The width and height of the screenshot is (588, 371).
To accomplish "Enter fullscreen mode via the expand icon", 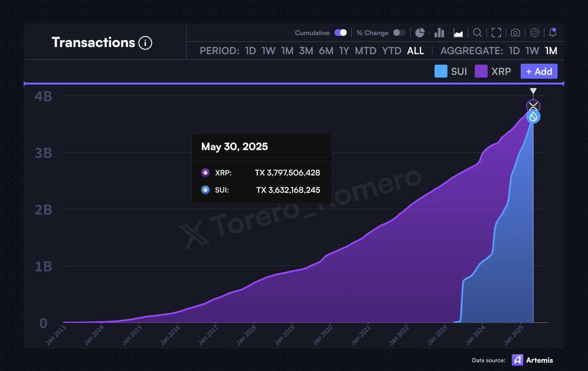I will [x=496, y=32].
